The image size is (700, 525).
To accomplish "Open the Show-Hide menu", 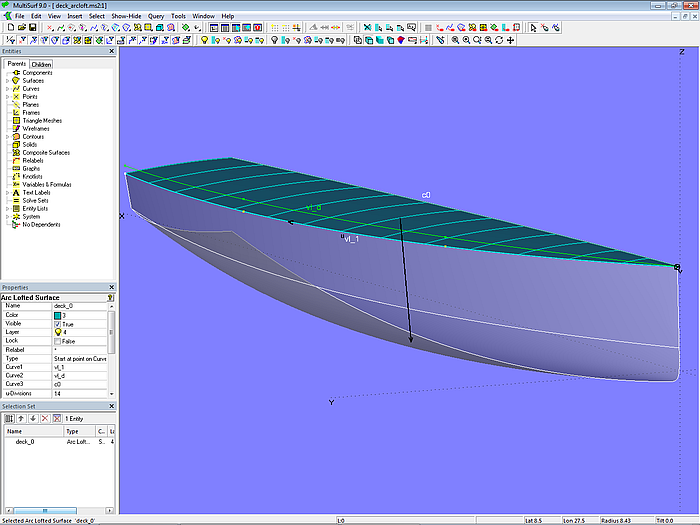I will (126, 16).
